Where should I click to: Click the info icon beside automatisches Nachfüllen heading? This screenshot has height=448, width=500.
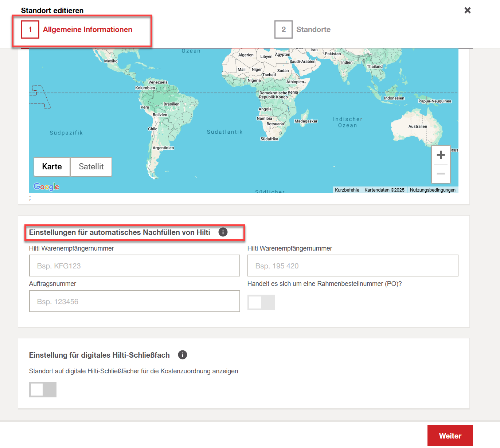coord(223,232)
